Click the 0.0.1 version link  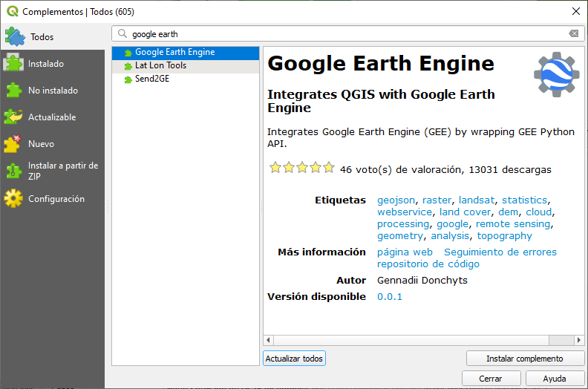[x=390, y=297]
